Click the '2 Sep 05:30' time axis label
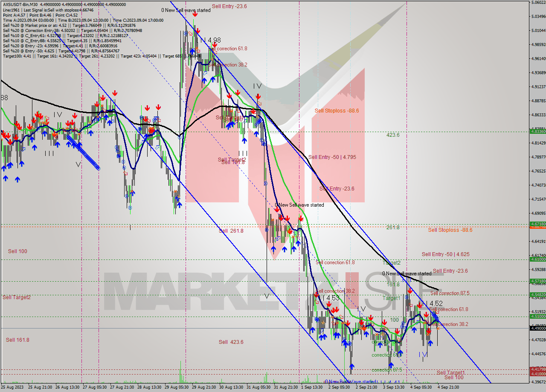The height and width of the screenshot is (392, 546). click(339, 387)
